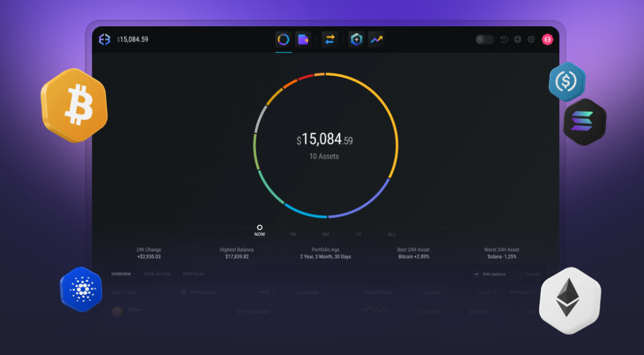Open the hexagon plus Apps icon
The image size is (644, 355).
click(x=356, y=39)
